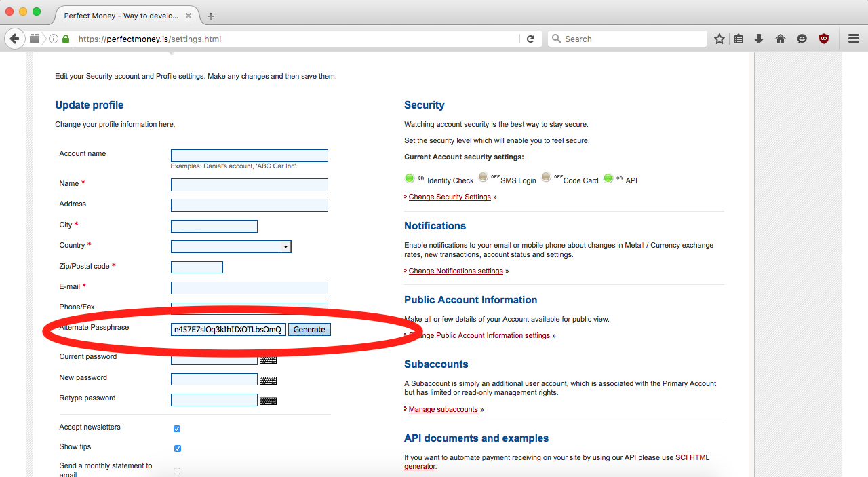Disable the Show tips checkbox
The image size is (868, 477).
coord(177,449)
